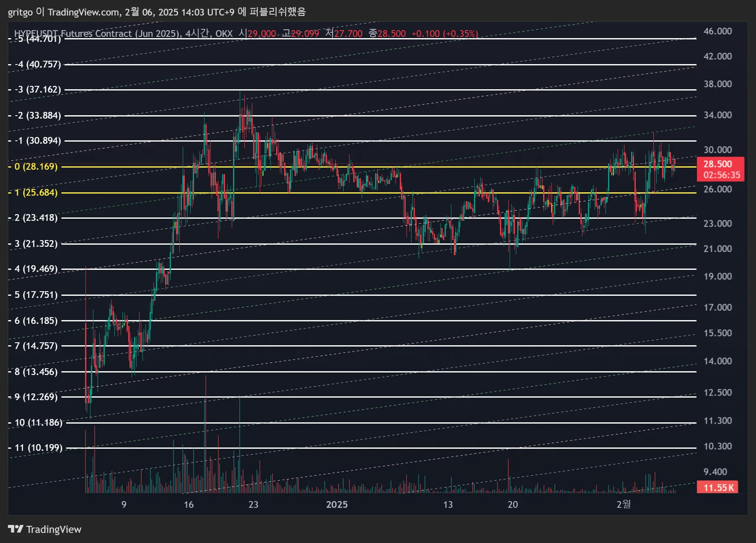Click the 46.000 price axis value

(717, 31)
